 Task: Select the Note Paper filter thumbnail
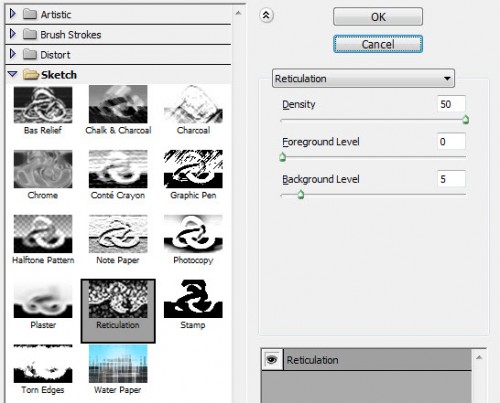(118, 234)
